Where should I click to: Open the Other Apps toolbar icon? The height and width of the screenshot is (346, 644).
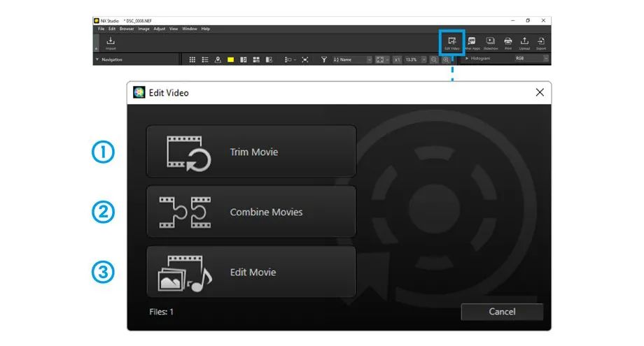[472, 43]
